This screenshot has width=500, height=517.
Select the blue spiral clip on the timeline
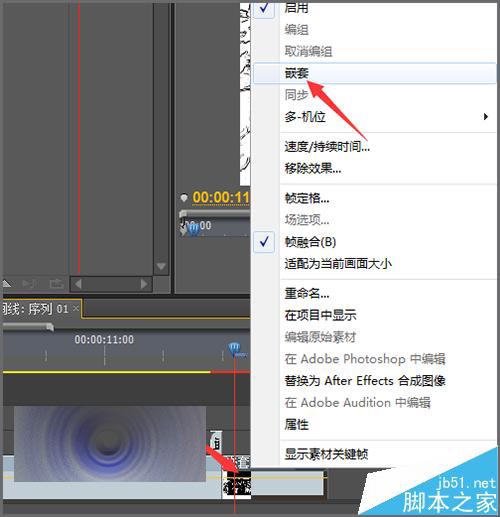click(110, 443)
